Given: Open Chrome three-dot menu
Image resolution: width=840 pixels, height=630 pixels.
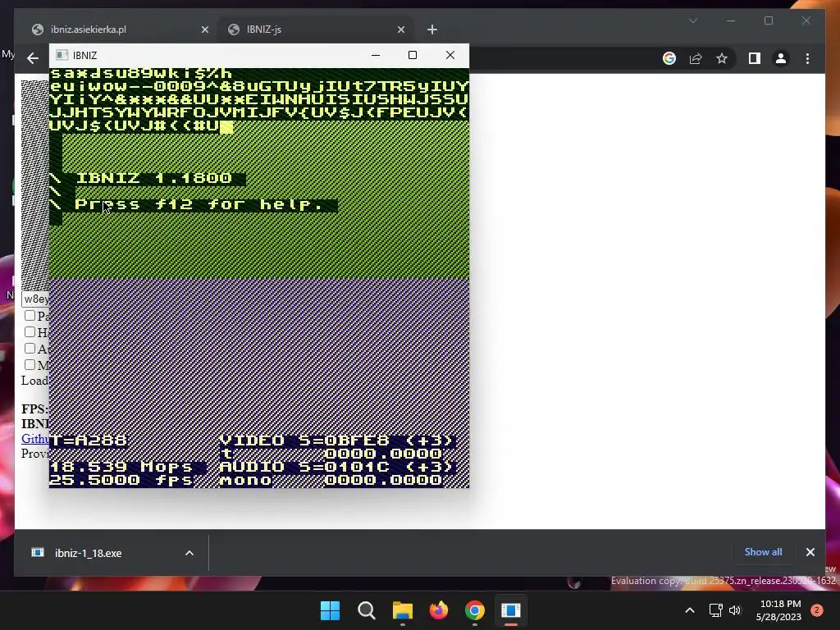Looking at the screenshot, I should [807, 58].
